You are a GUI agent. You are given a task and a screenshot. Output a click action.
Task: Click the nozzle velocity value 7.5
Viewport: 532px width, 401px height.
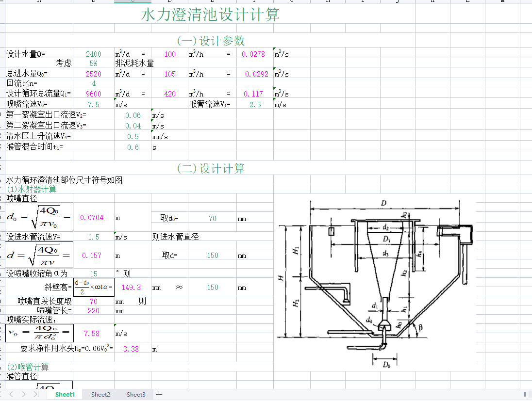[x=94, y=104]
